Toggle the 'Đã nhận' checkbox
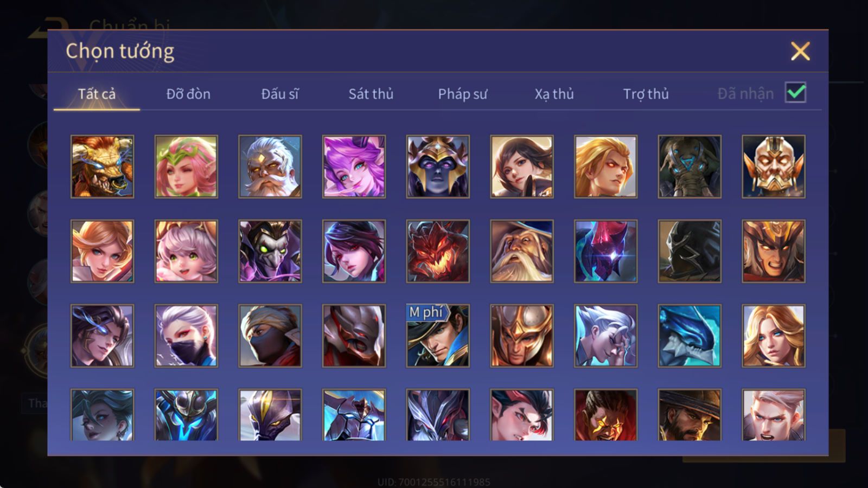The image size is (868, 488). coord(795,93)
